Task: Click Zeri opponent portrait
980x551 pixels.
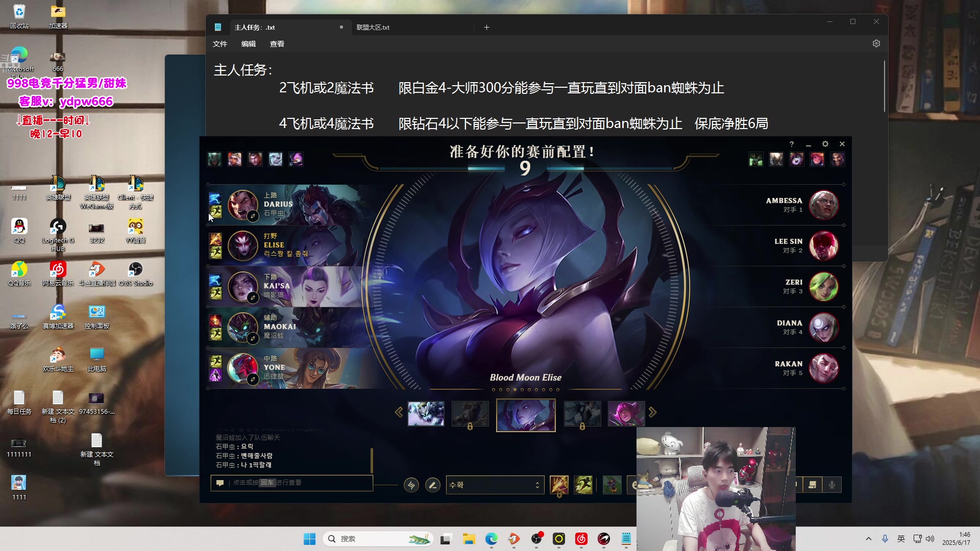Action: tap(823, 286)
